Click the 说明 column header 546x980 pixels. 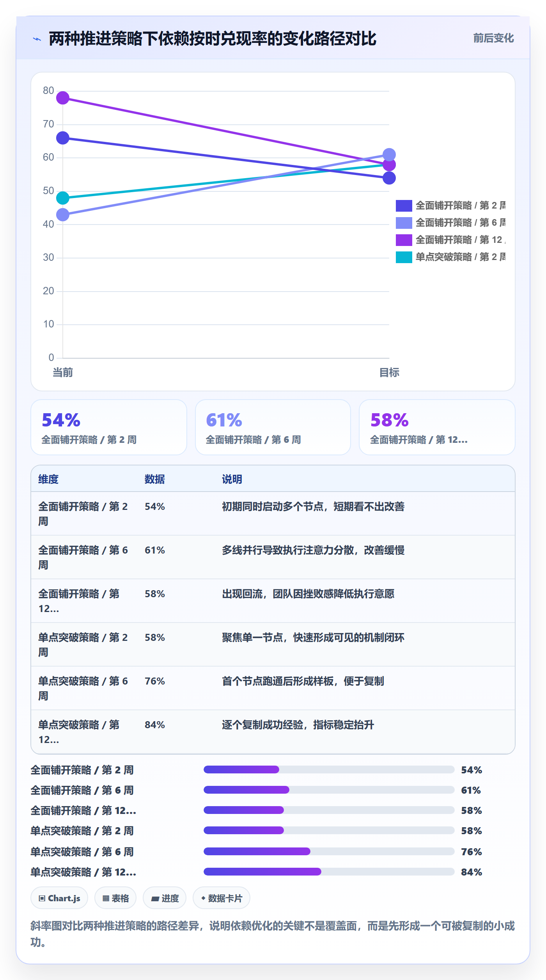(x=232, y=479)
